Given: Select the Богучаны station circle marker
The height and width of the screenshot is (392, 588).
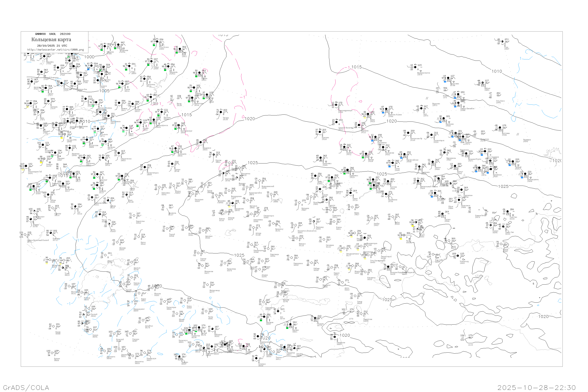Looking at the screenshot, I should click(500, 128).
